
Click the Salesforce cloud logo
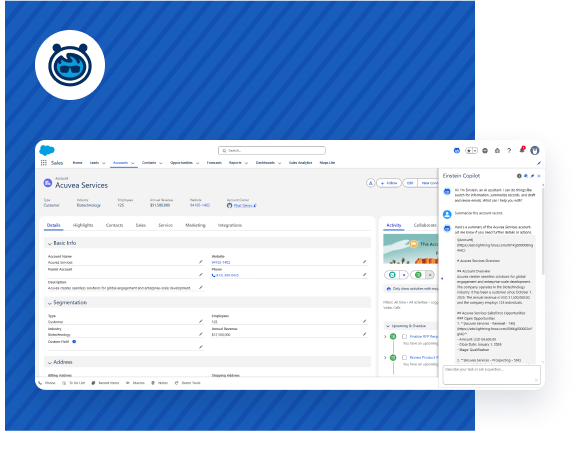[47, 150]
